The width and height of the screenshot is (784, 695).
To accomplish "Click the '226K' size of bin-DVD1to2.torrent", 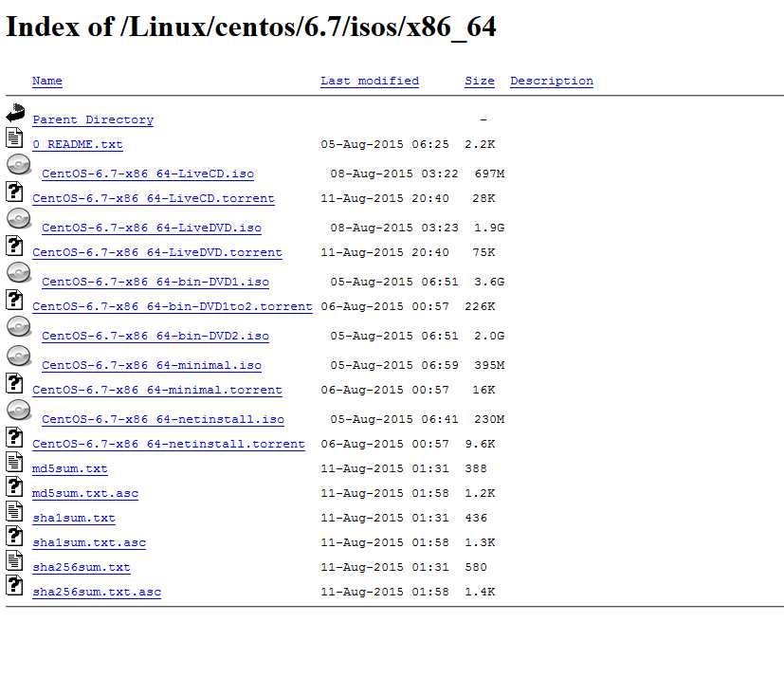I will pos(480,306).
